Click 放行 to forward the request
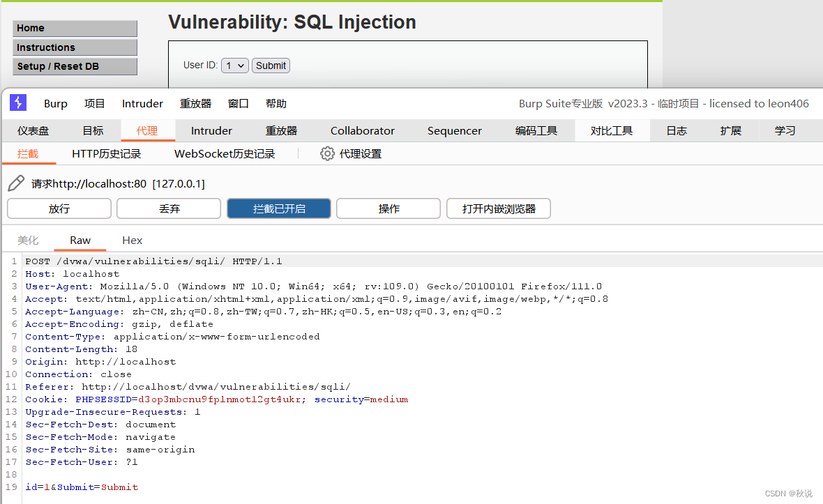Screen dimensions: 823x504 coord(59,208)
